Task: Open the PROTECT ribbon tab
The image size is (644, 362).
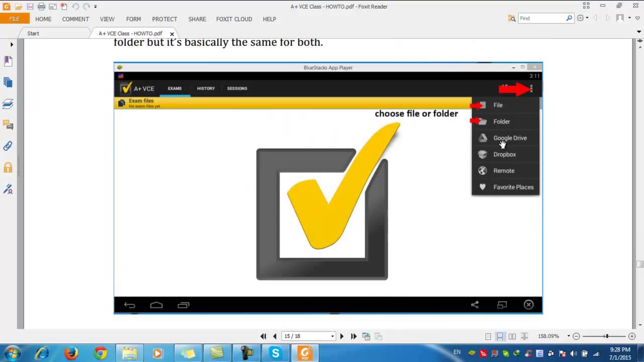Action: tap(165, 19)
